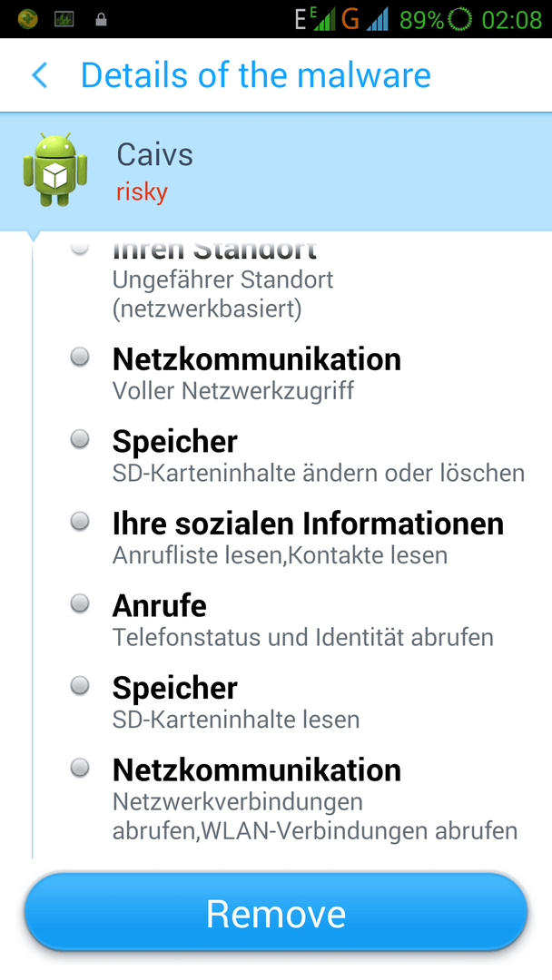Tap the activity monitor status bar icon
Image resolution: width=552 pixels, height=980 pixels.
click(x=64, y=19)
